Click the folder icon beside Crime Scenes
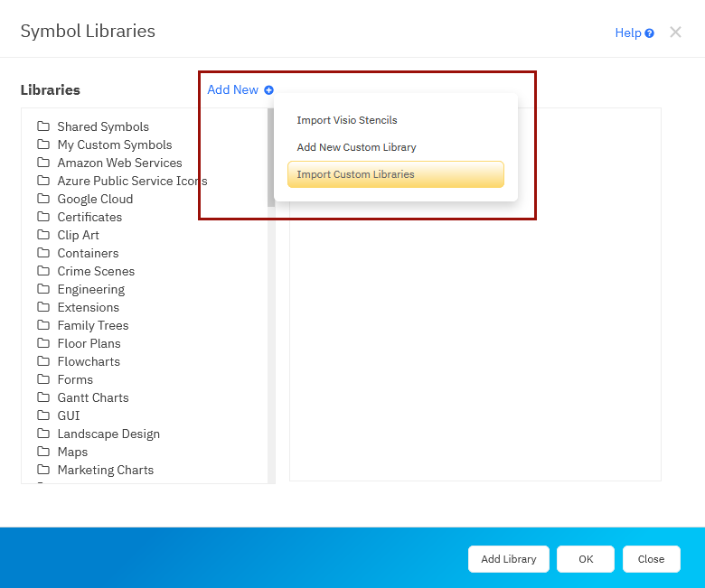The width and height of the screenshot is (705, 588). tap(42, 271)
